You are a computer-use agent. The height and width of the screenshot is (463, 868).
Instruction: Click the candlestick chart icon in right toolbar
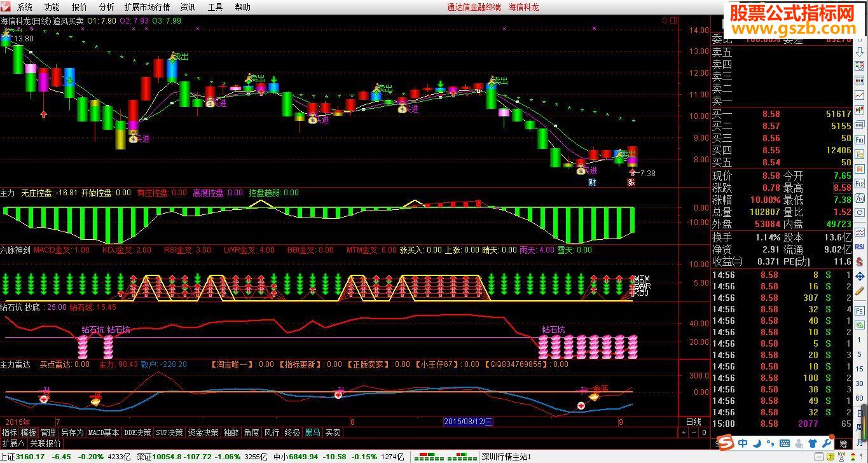860,110
